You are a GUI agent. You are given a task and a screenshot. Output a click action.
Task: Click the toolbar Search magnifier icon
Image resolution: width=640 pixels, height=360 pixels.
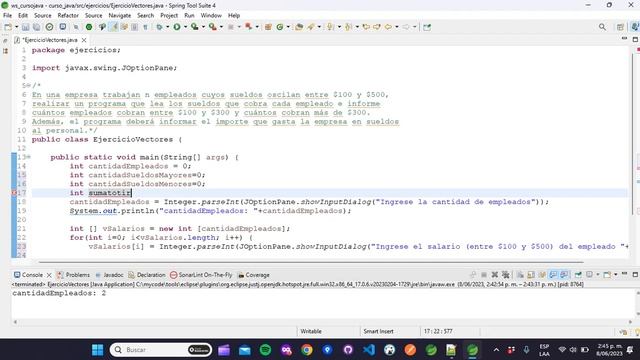point(602,27)
